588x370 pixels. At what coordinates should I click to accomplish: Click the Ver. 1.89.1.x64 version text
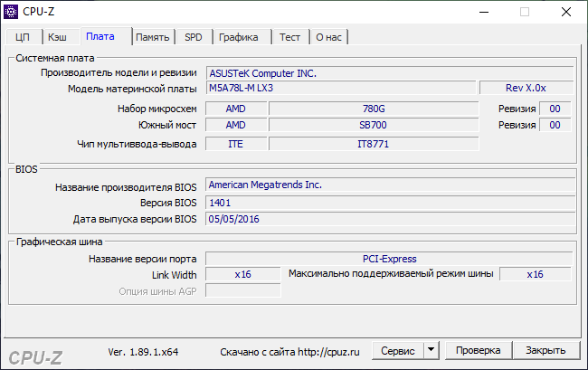tap(143, 352)
